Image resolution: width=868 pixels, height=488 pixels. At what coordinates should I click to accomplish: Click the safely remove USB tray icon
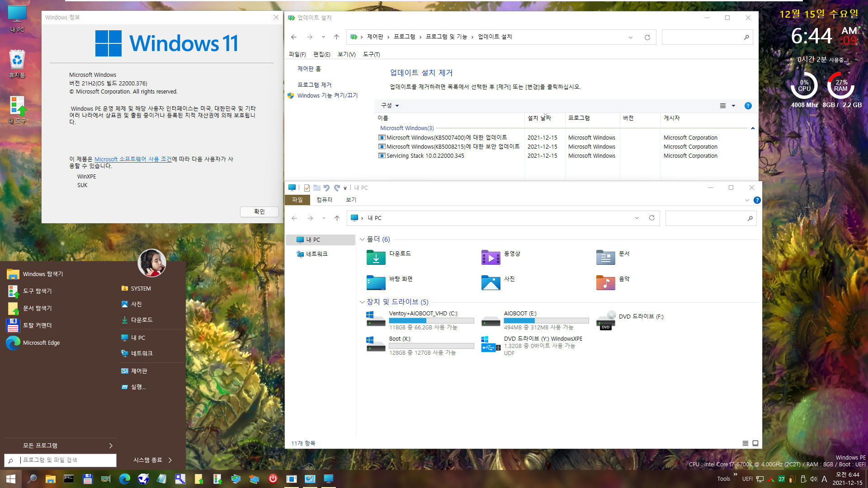803,479
